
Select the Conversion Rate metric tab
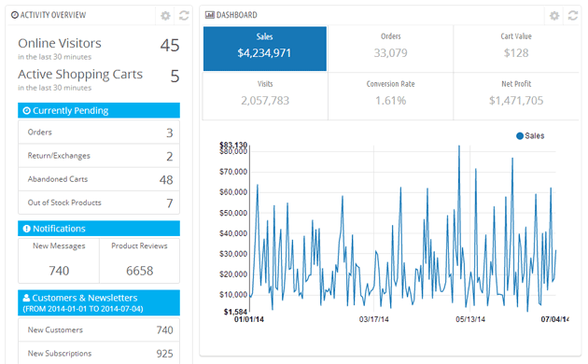pyautogui.click(x=391, y=96)
